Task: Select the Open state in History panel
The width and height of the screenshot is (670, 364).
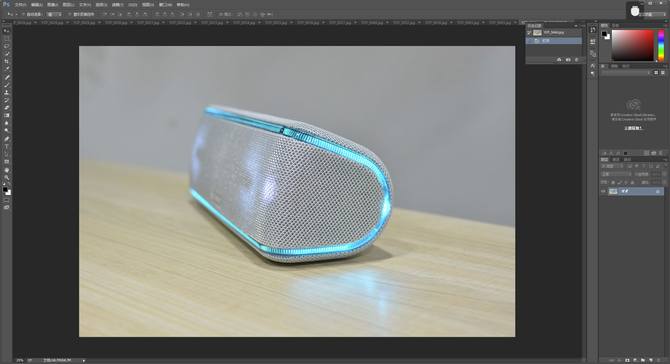Action: 554,41
